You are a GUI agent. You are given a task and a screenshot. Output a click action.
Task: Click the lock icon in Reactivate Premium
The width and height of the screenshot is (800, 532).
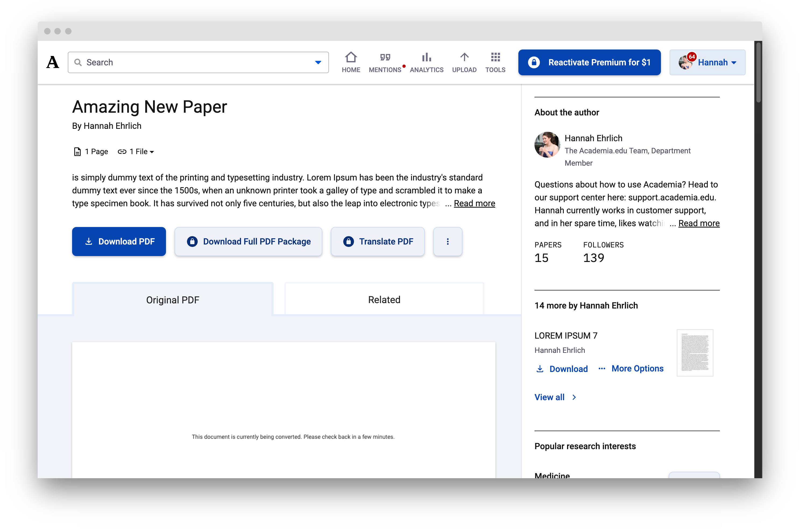tap(534, 62)
